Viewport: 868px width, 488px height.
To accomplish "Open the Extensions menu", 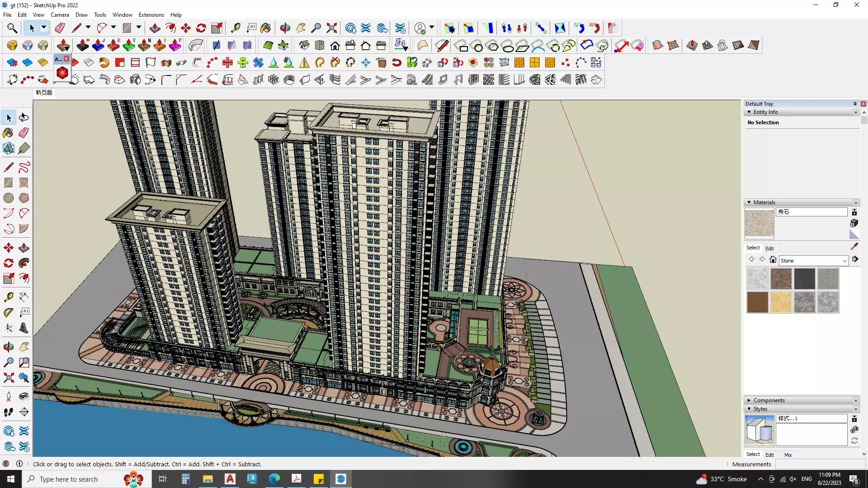I will coord(151,15).
